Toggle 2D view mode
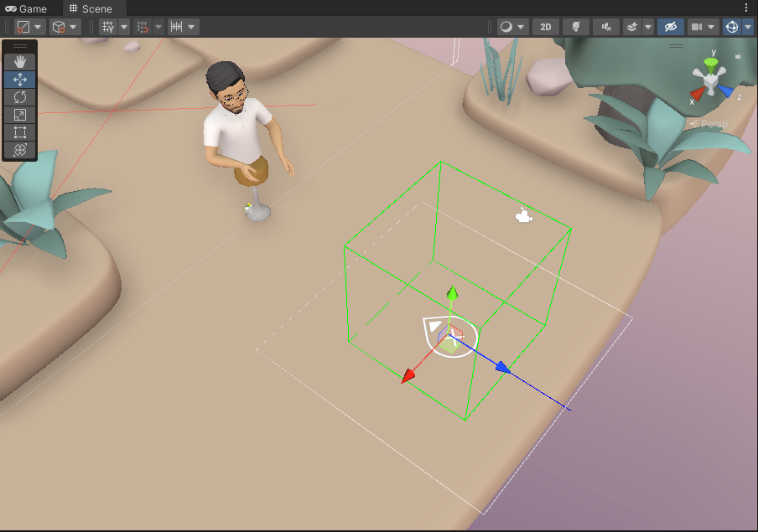758x532 pixels. [x=545, y=26]
